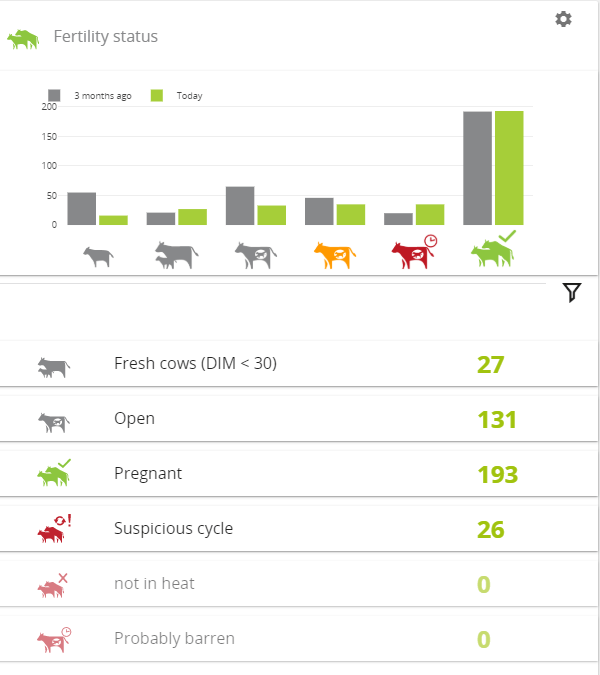Open the Open cows list row
The width and height of the screenshot is (600, 675).
point(299,419)
